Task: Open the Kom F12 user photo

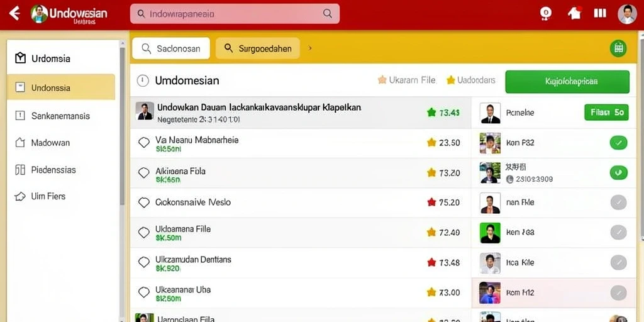Action: tap(490, 293)
